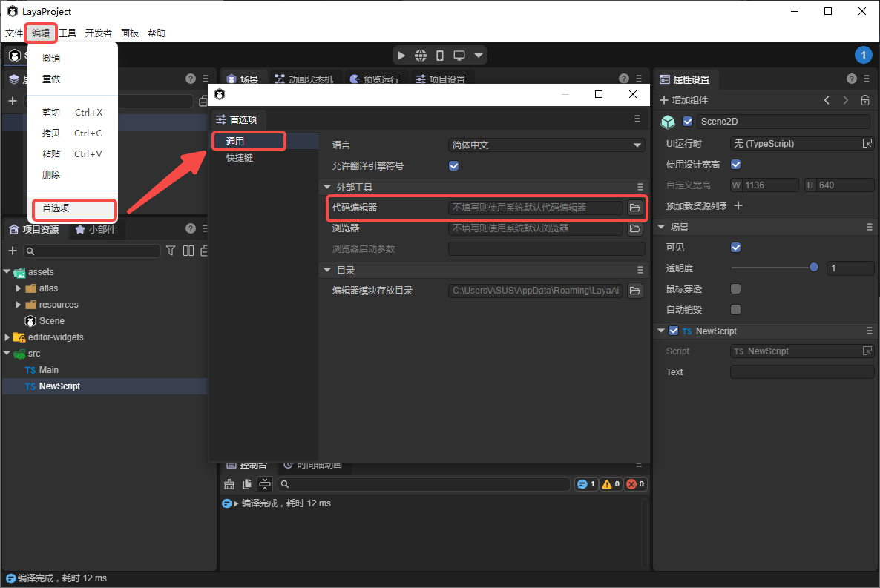880x588 pixels.
Task: Click the filter icon in project assets panel
Action: point(171,251)
